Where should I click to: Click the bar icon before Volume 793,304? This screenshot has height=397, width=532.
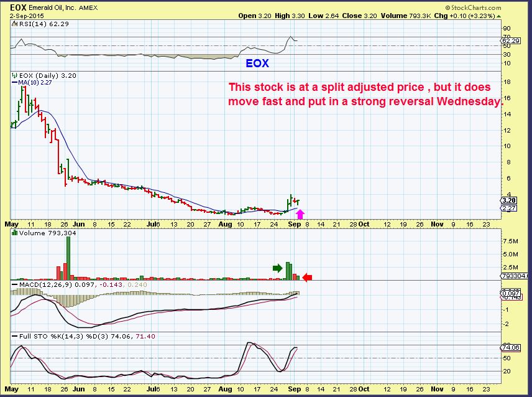14,233
